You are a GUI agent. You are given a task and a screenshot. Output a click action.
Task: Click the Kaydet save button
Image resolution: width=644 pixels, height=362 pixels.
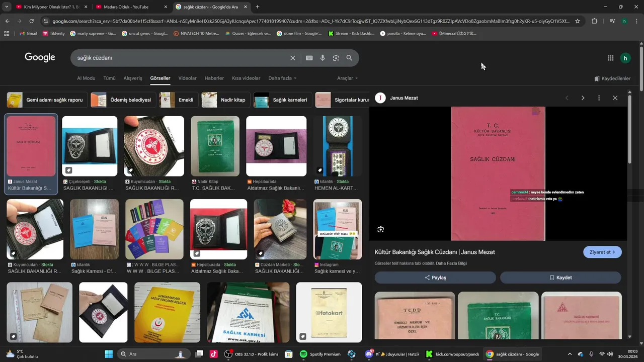coord(560,278)
